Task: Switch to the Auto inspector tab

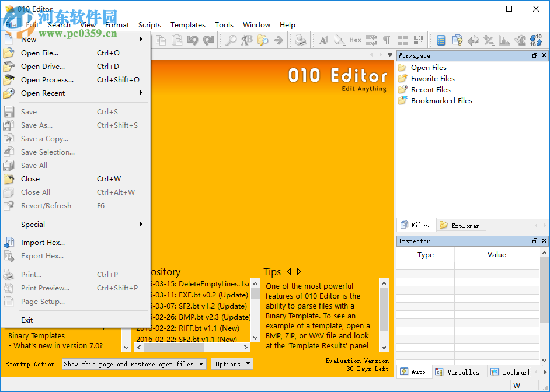Action: [414, 372]
